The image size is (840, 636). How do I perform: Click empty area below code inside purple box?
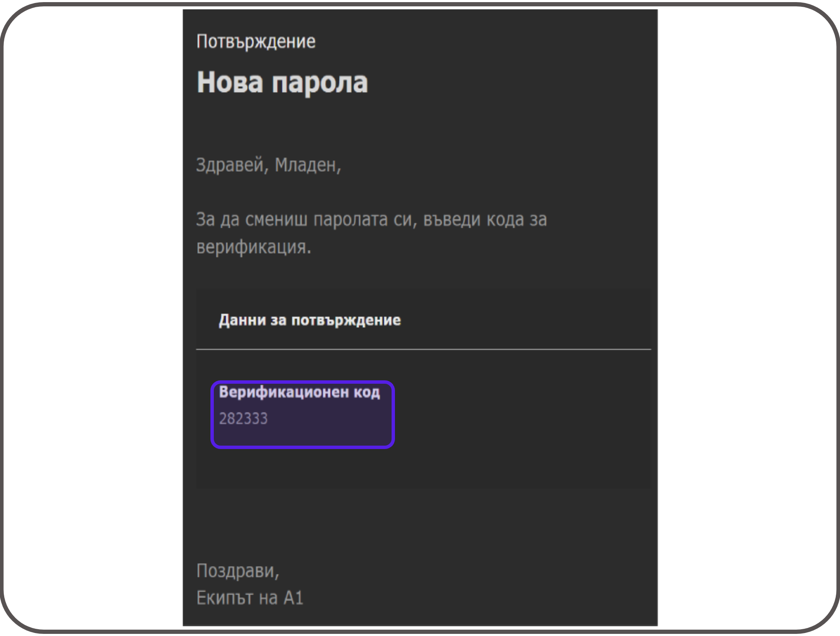(x=302, y=435)
